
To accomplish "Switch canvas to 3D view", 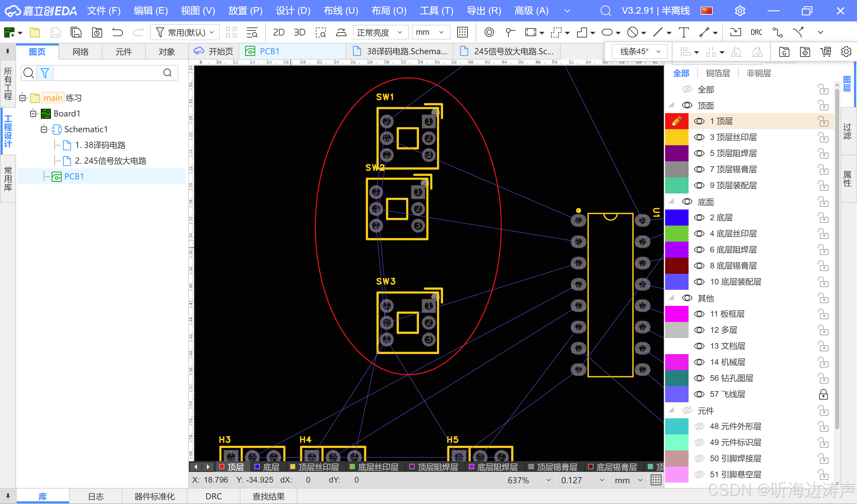I will (x=299, y=32).
